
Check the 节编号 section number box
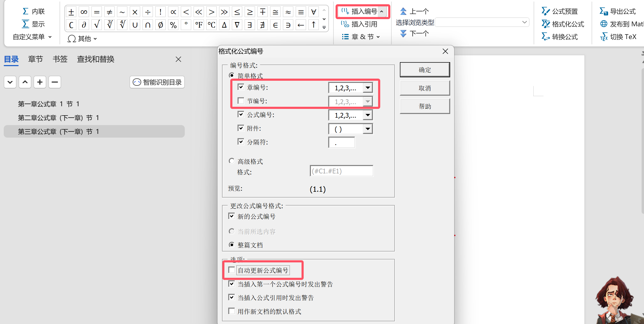click(x=241, y=101)
